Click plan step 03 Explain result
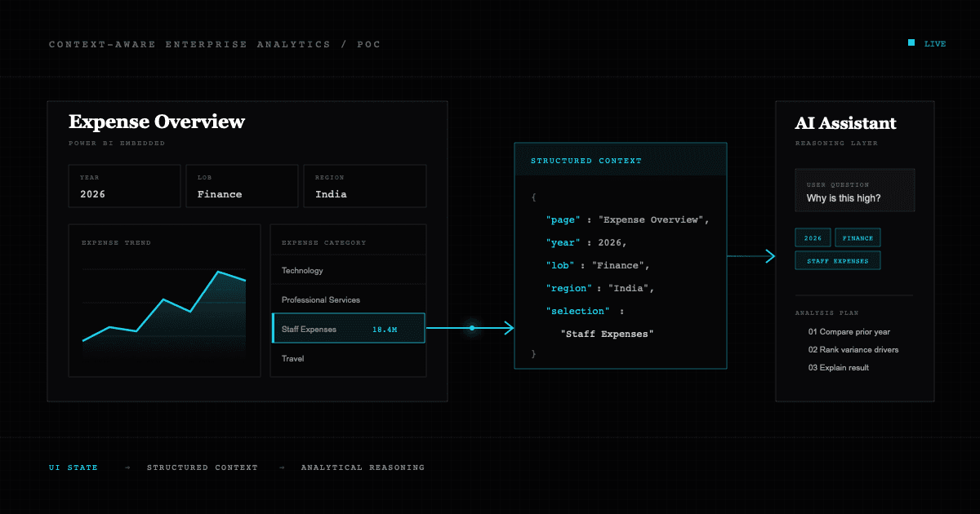Image resolution: width=980 pixels, height=514 pixels. coord(839,368)
